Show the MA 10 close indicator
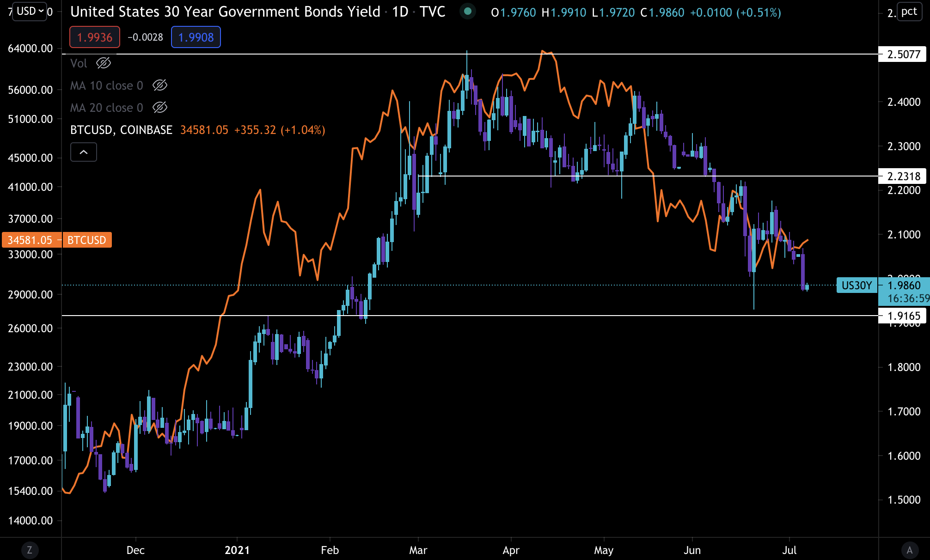930x560 pixels. coord(160,85)
